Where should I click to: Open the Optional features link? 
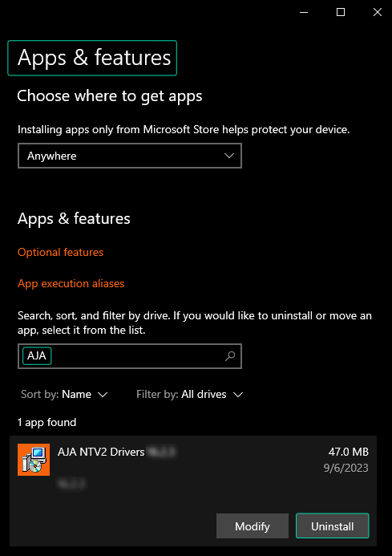tap(61, 252)
